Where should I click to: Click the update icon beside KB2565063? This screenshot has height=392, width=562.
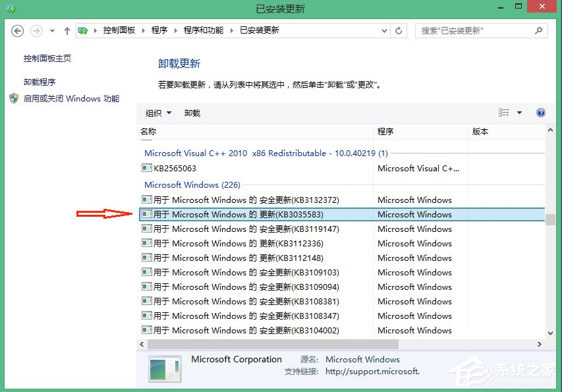tap(146, 168)
